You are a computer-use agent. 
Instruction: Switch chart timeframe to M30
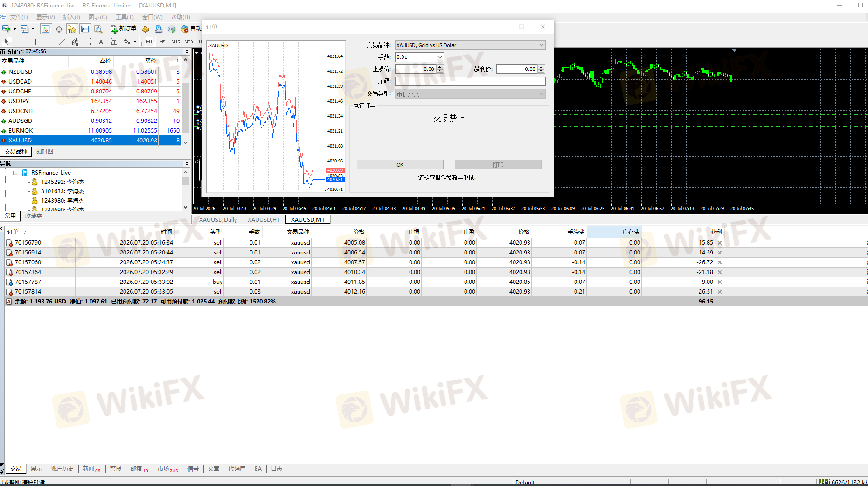[x=188, y=42]
